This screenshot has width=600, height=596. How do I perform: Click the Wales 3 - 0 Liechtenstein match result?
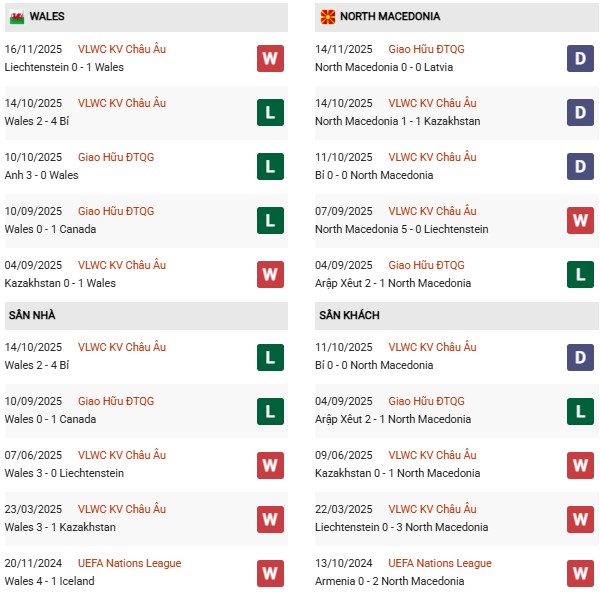point(60,473)
